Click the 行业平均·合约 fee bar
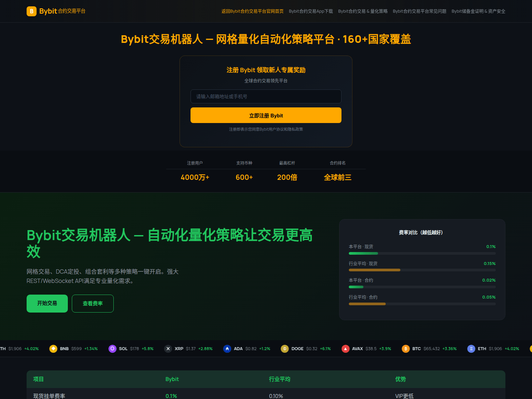 (x=422, y=304)
